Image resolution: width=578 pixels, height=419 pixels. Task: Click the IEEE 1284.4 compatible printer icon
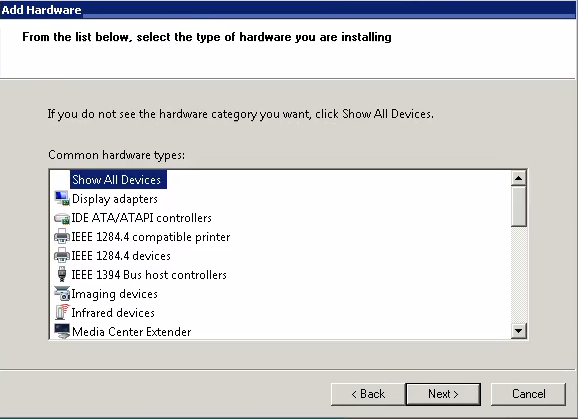(62, 236)
